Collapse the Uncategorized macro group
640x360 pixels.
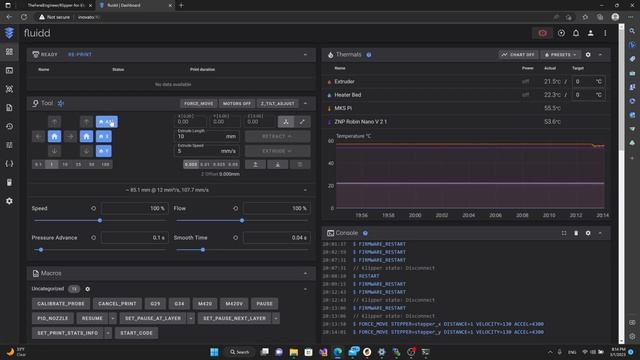click(305, 289)
